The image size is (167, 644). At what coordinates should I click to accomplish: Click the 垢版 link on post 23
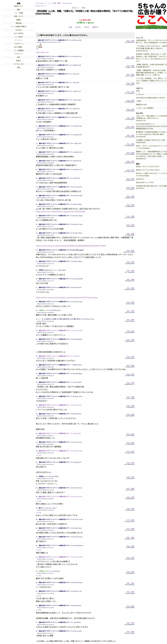point(128,251)
